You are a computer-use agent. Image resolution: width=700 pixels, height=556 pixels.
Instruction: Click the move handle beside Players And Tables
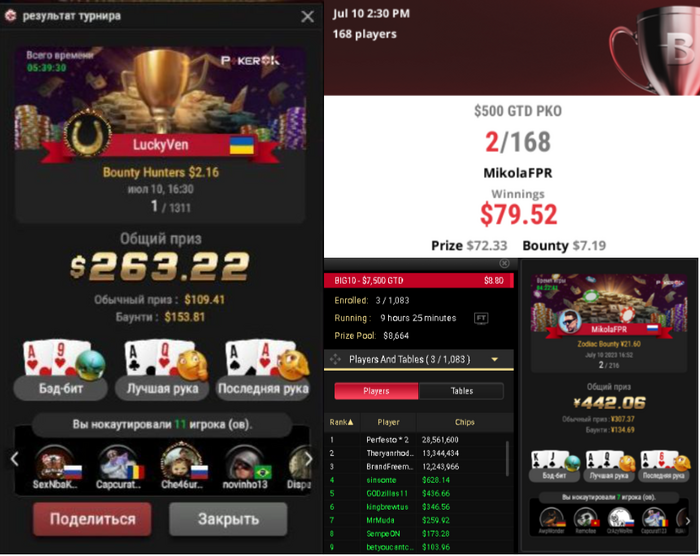(335, 359)
